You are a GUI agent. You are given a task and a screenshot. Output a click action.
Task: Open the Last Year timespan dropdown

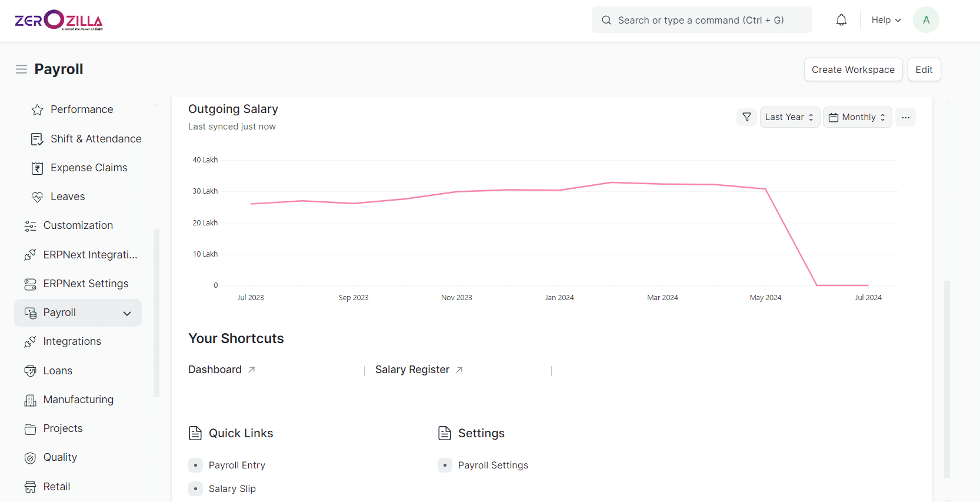click(789, 117)
